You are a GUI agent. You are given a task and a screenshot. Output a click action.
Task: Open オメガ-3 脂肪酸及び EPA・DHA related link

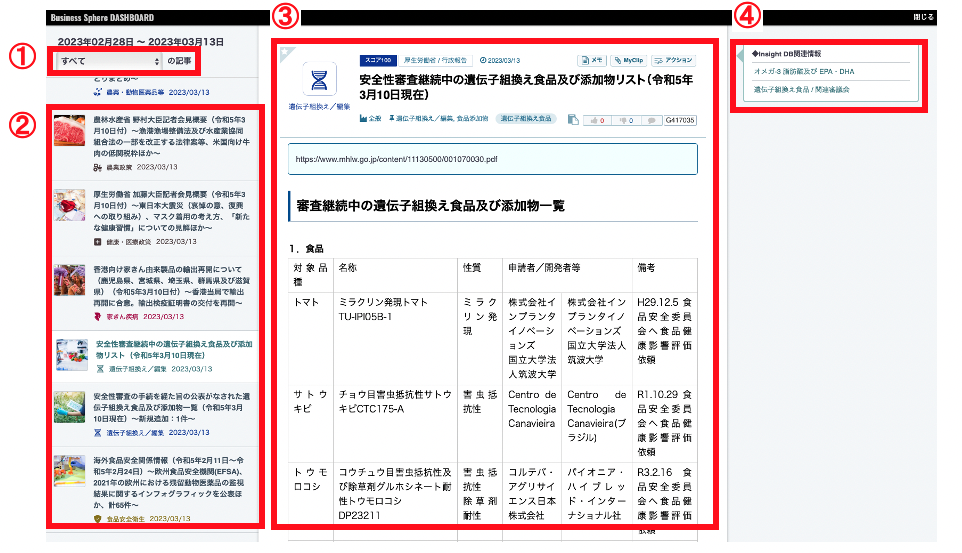[804, 71]
